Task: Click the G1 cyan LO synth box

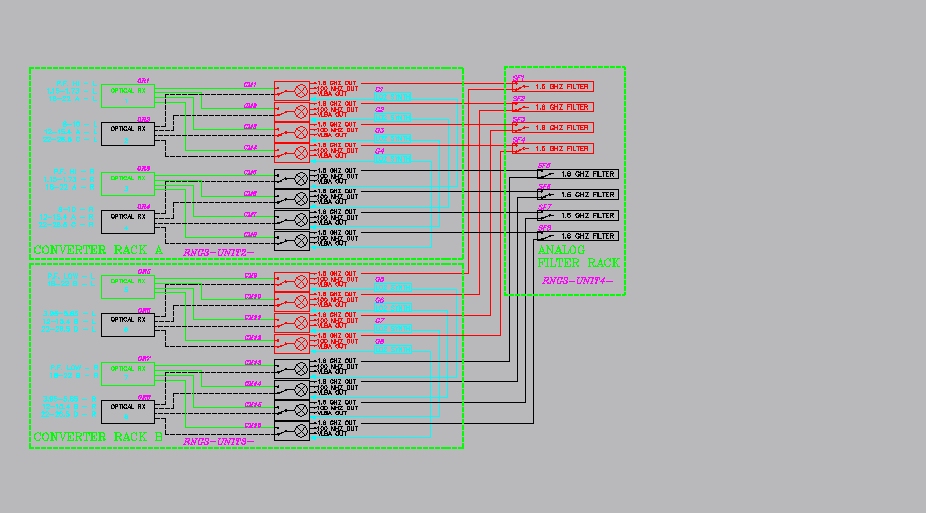Action: coord(393,97)
